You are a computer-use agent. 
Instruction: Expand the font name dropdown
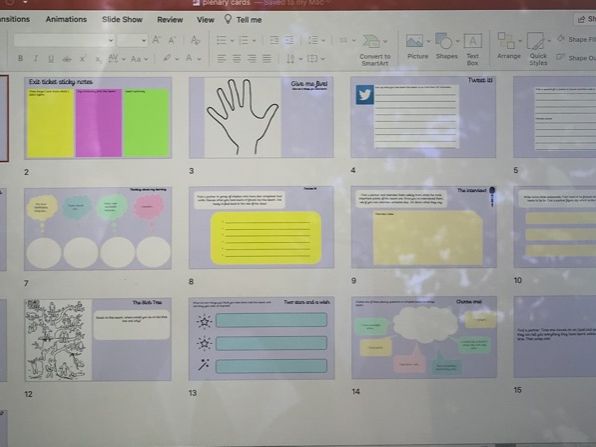tap(111, 40)
